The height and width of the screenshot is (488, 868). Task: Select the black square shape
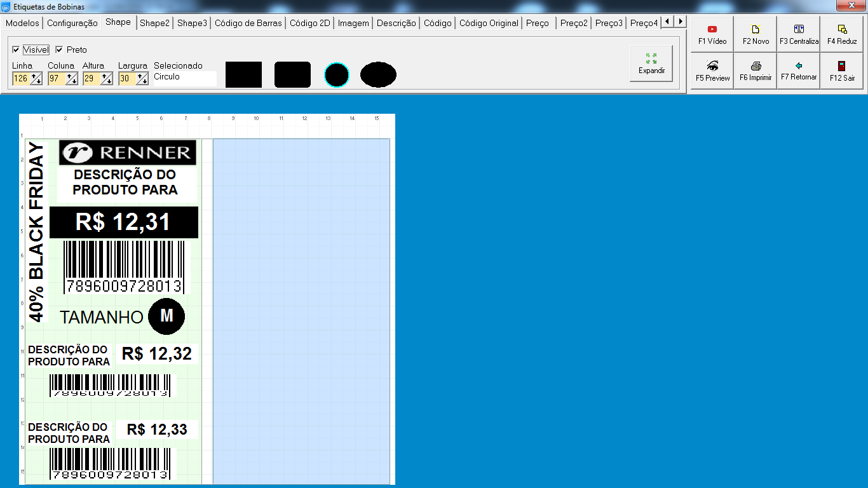click(x=243, y=74)
